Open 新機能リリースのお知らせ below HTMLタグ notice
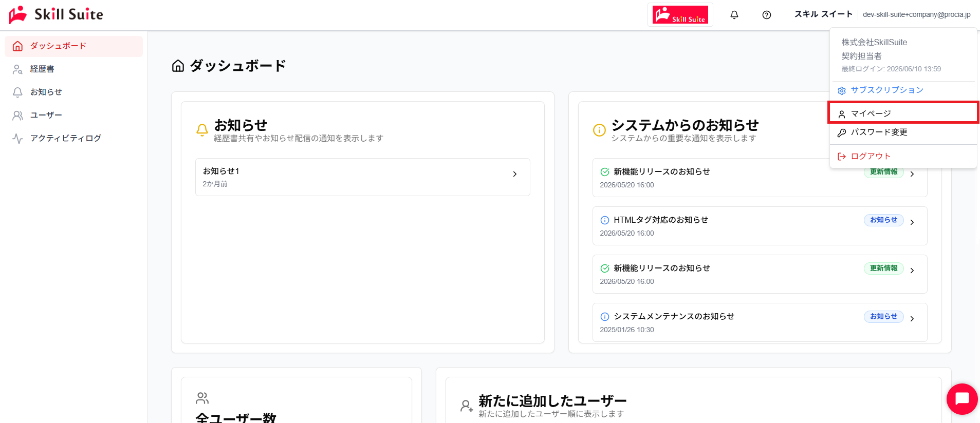The height and width of the screenshot is (423, 980). tap(760, 274)
